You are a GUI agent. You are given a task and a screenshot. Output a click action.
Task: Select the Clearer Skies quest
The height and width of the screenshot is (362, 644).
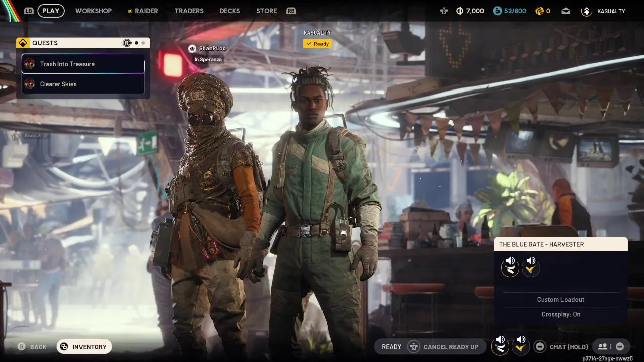(x=83, y=84)
